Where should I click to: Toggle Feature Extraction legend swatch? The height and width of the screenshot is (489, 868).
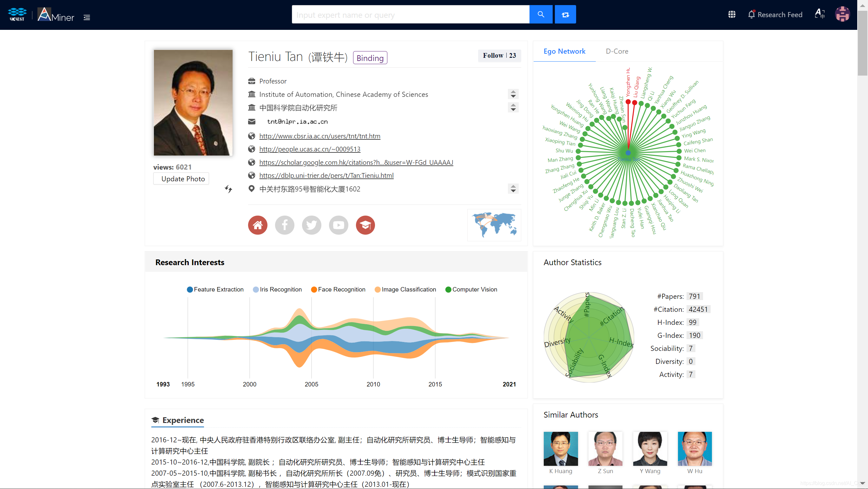[x=190, y=289]
